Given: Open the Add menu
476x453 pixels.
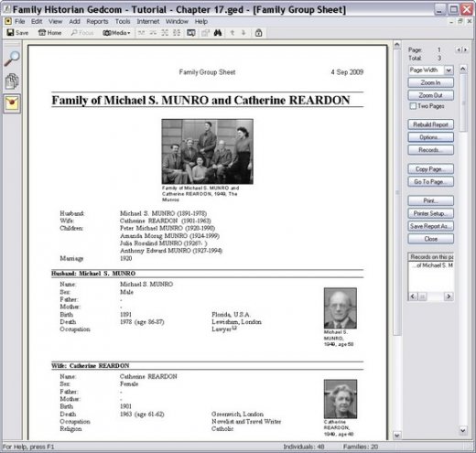Looking at the screenshot, I should click(x=74, y=21).
